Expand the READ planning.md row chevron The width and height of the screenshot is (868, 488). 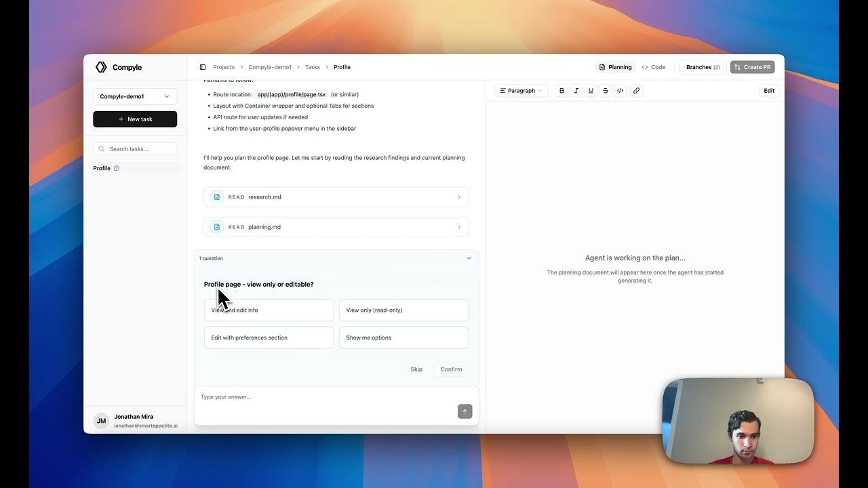tap(459, 227)
